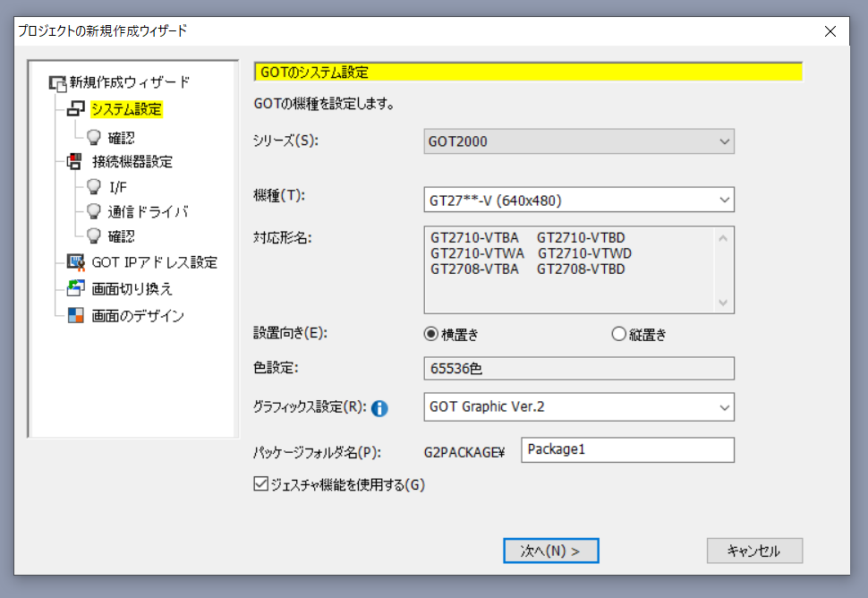Click GT2710-VTWA in the model list
Screen dimensions: 868x598
pos(477,253)
